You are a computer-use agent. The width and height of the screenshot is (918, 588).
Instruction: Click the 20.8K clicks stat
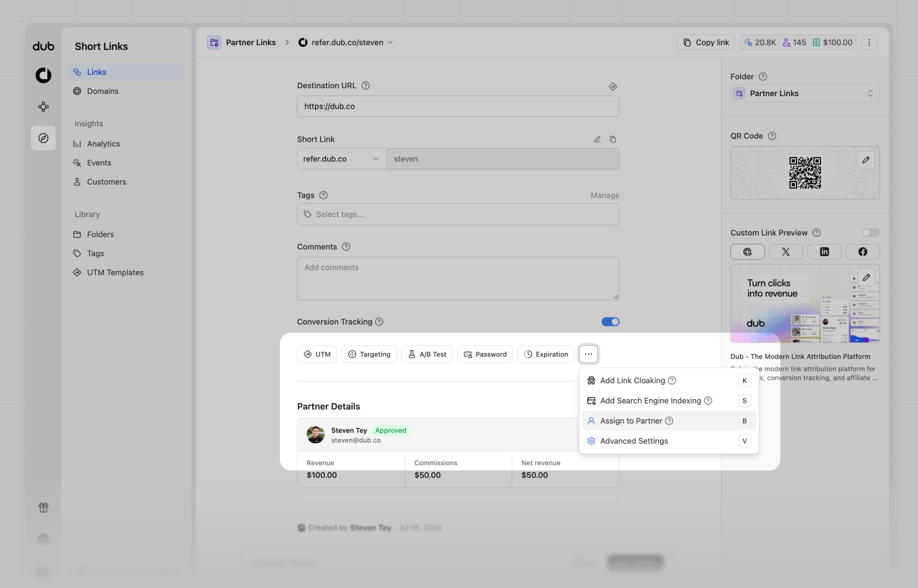(x=760, y=42)
